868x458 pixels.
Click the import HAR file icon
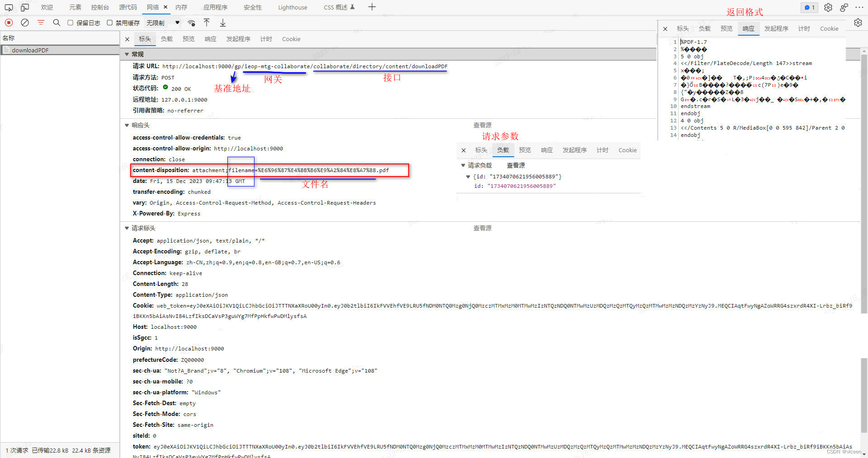click(207, 23)
